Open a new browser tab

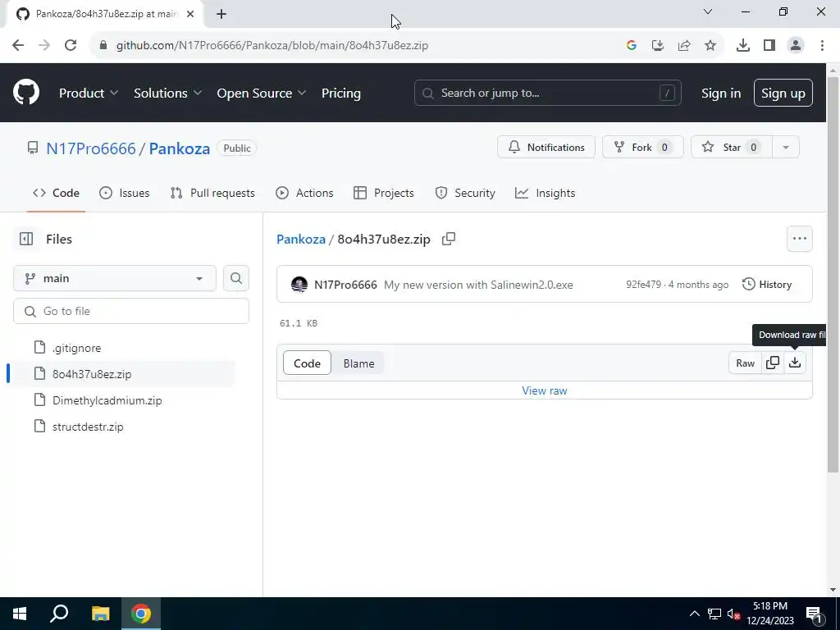(x=221, y=14)
